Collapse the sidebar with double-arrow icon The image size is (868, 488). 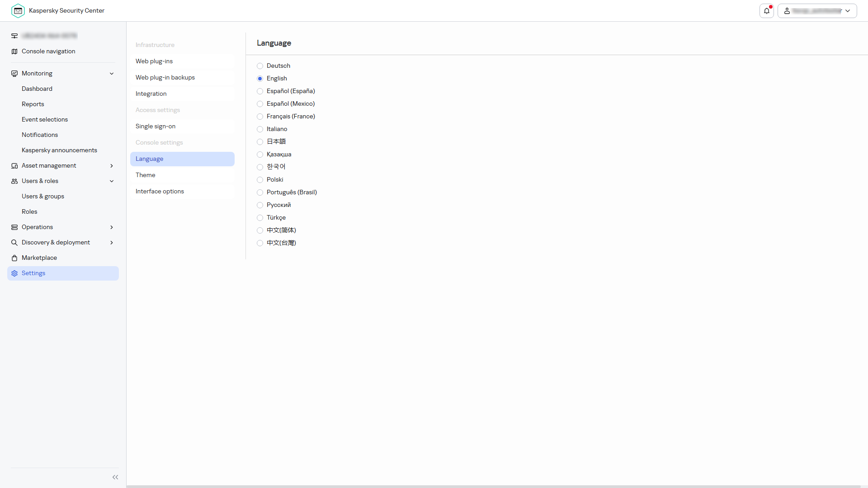pos(115,477)
